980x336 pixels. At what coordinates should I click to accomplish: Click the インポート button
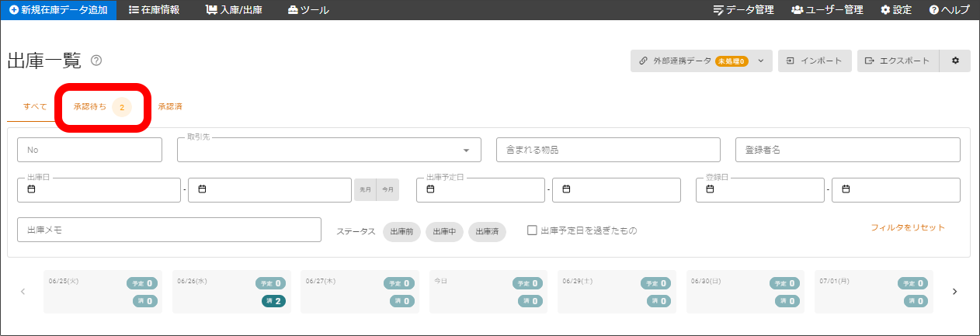click(x=814, y=61)
